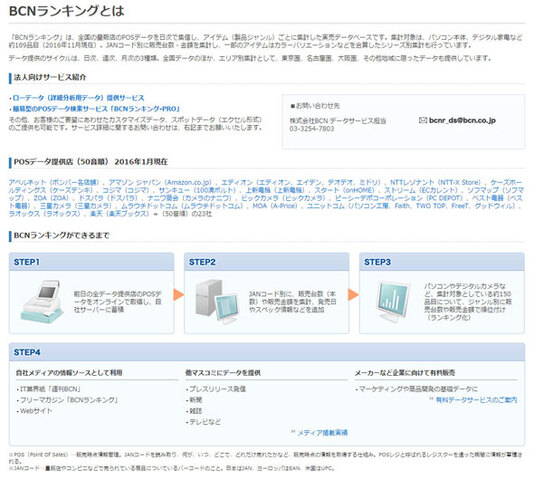Viewport: 534px width, 480px height.
Task: Click the mail envelope icon beside bcnr_ds@bcn.co.jp
Action: click(423, 120)
